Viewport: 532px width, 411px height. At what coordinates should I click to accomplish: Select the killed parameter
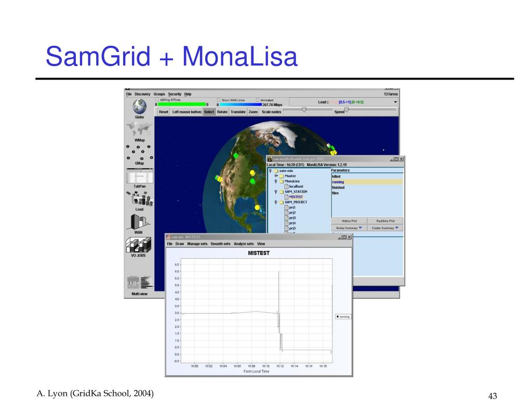(367, 177)
